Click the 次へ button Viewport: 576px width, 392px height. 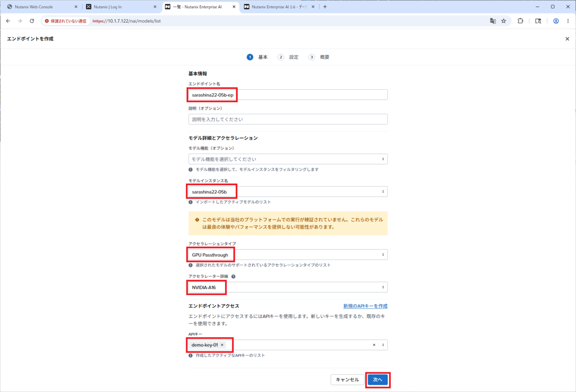click(x=378, y=380)
